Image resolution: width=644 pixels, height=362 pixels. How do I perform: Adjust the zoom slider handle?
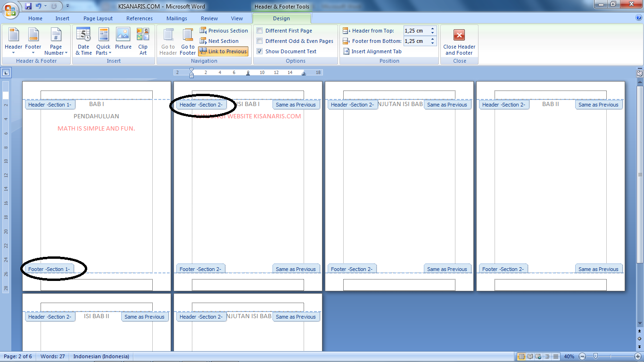pyautogui.click(x=595, y=356)
